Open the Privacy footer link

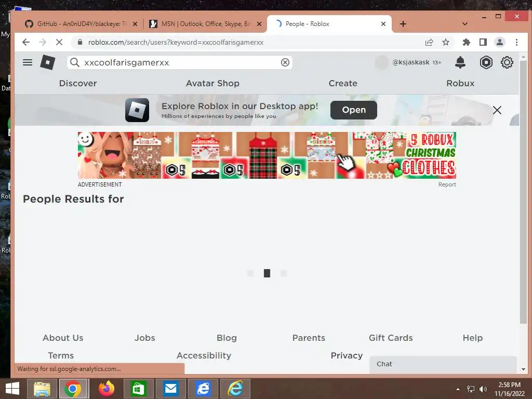click(x=347, y=355)
